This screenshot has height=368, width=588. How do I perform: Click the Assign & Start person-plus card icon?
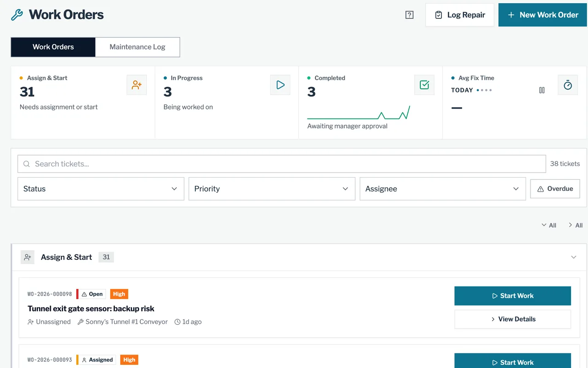click(137, 85)
